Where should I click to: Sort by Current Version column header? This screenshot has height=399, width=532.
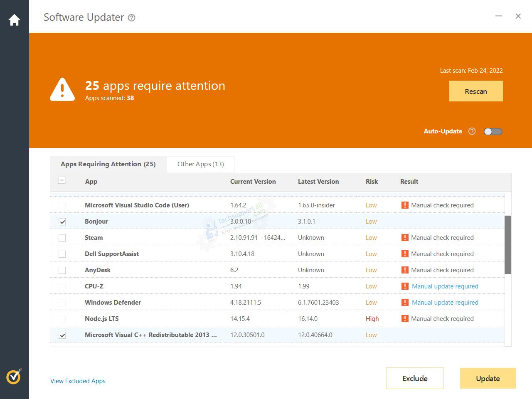pos(253,182)
